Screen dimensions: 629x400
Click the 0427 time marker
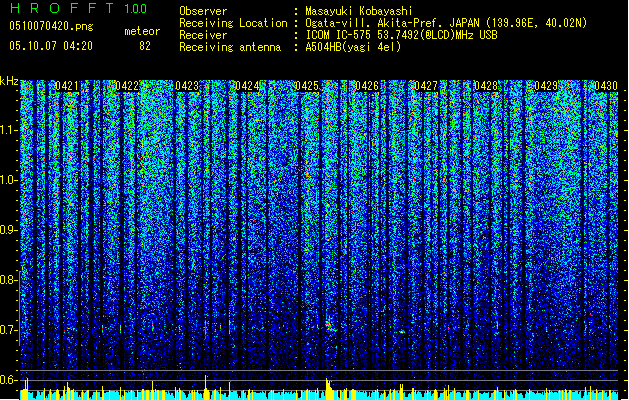pyautogui.click(x=426, y=86)
